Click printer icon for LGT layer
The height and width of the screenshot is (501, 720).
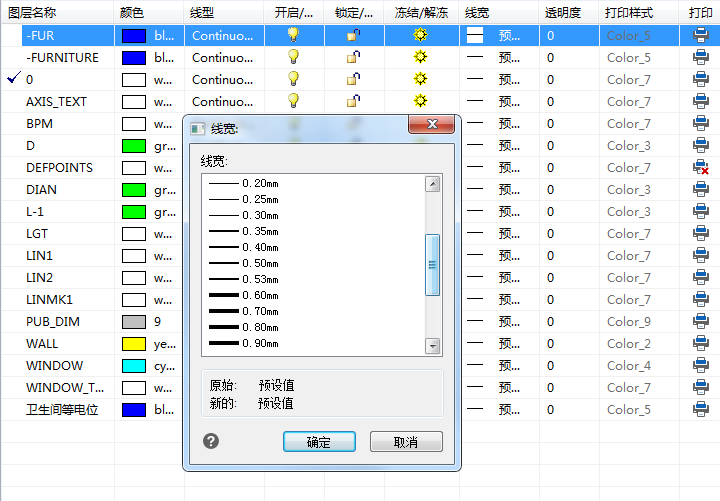[x=700, y=234]
